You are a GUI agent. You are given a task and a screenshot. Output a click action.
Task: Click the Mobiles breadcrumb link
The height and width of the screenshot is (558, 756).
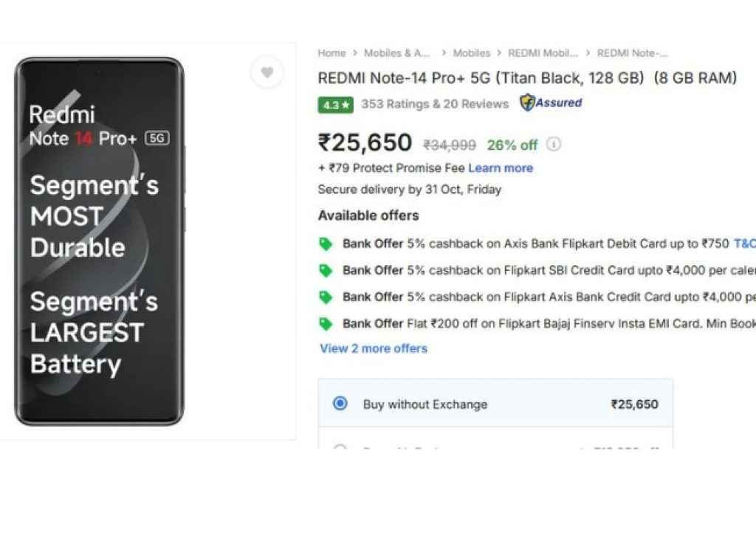[472, 52]
